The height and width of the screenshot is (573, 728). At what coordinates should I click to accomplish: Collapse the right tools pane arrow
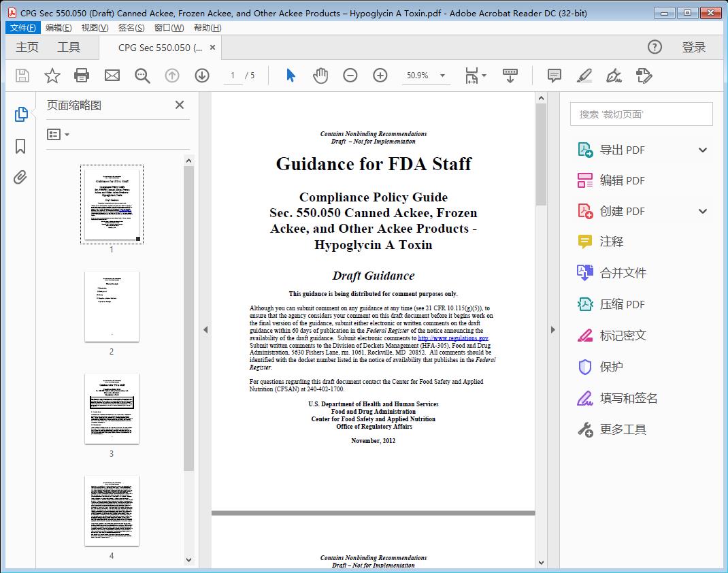pyautogui.click(x=552, y=330)
